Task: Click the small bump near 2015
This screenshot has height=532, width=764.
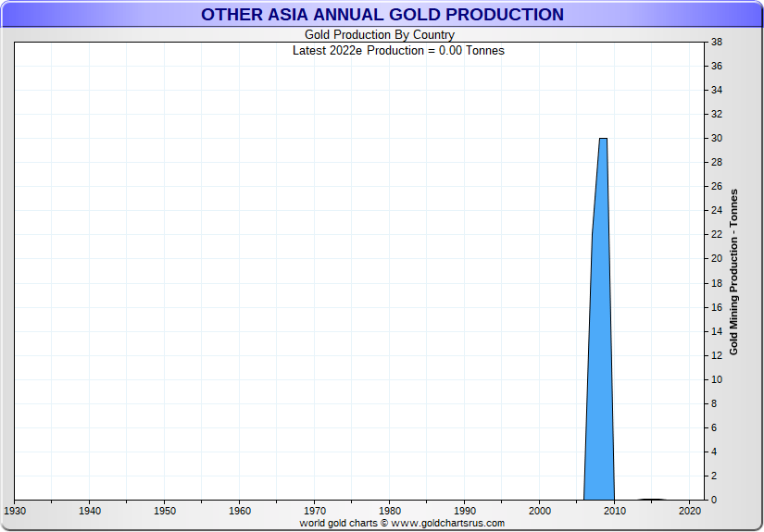Action: coord(653,499)
